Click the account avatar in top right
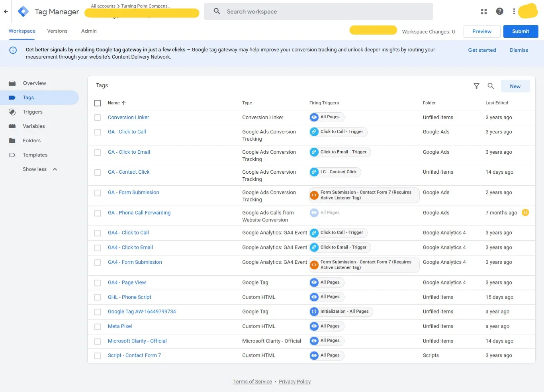 528,11
